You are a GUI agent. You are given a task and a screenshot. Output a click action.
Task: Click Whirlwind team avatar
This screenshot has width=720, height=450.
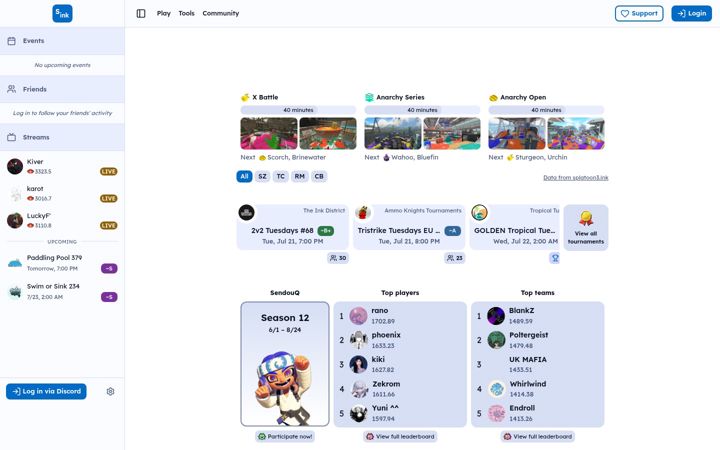(x=496, y=389)
